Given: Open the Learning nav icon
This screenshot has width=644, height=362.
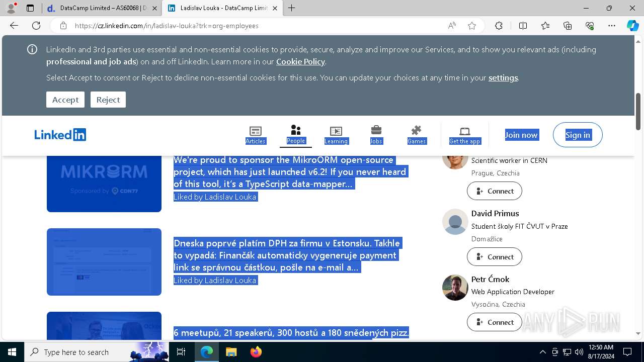Looking at the screenshot, I should click(x=336, y=135).
